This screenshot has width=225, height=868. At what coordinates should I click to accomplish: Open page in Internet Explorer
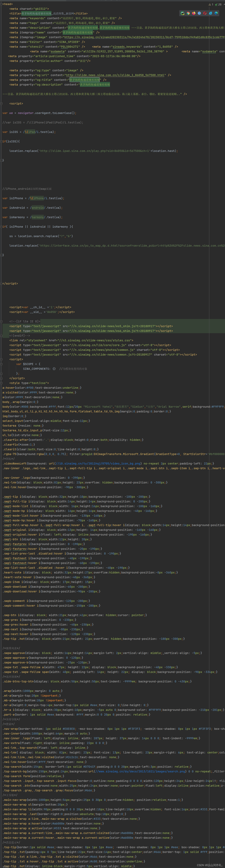coord(211,13)
